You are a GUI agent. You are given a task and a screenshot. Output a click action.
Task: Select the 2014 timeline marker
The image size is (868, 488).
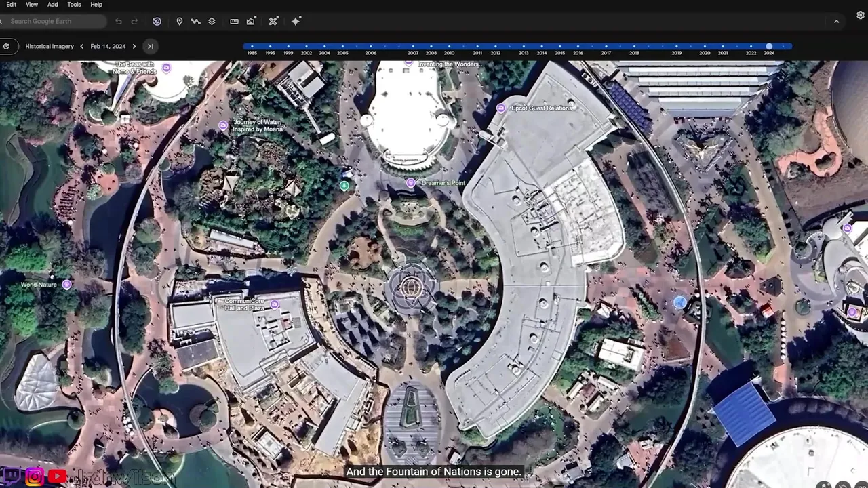click(x=542, y=47)
